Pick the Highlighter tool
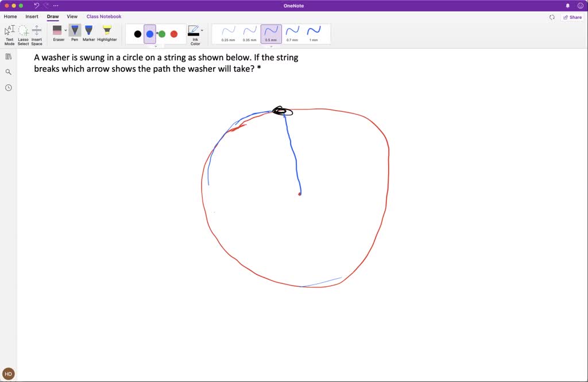The image size is (588, 382). click(x=106, y=33)
